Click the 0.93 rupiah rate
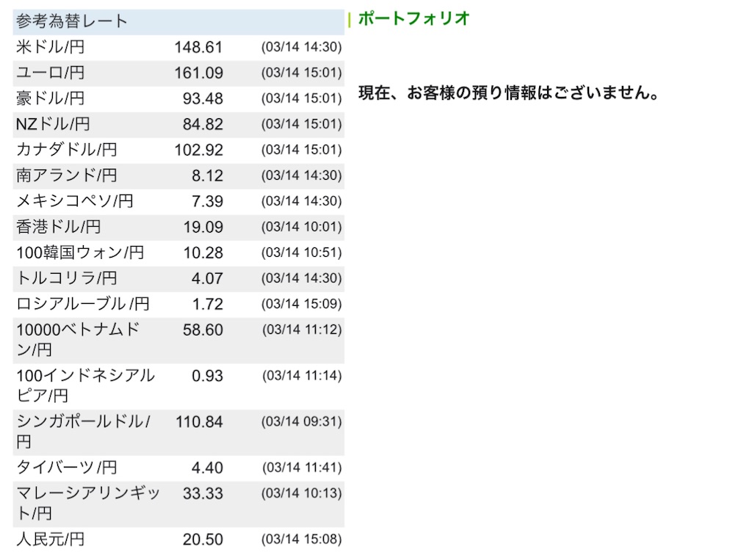 coord(207,376)
